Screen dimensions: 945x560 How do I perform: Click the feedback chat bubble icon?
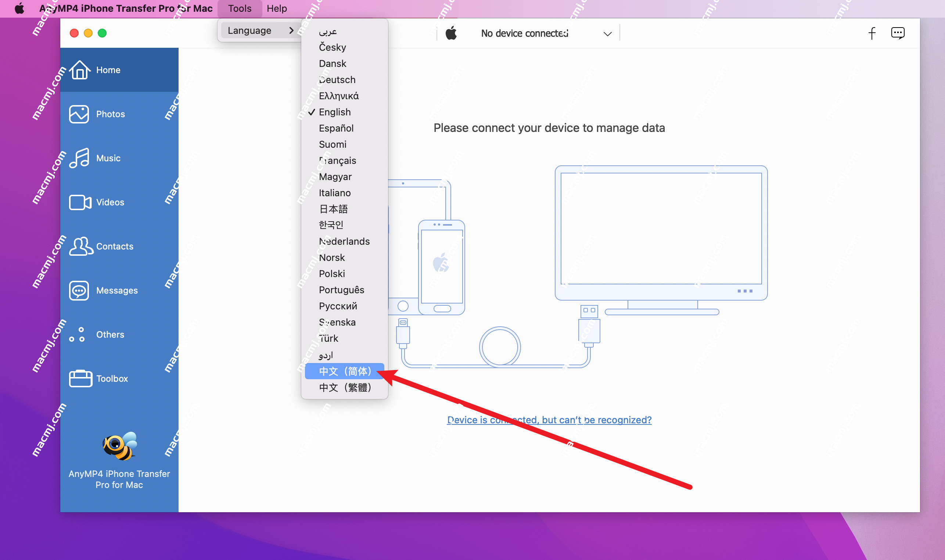click(898, 33)
